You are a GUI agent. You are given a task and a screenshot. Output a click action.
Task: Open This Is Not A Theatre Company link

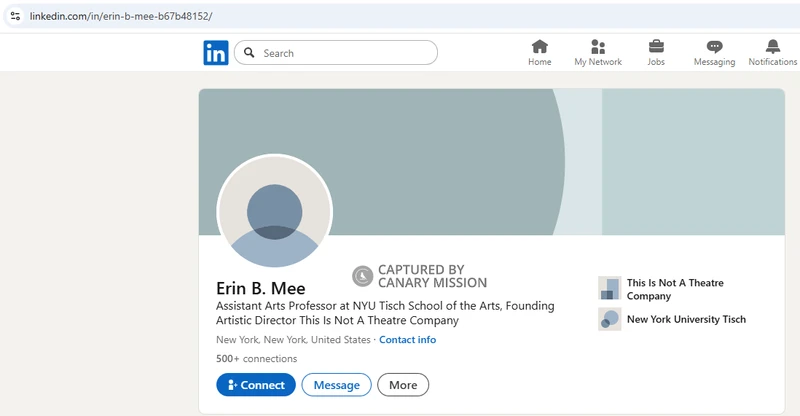click(x=675, y=289)
